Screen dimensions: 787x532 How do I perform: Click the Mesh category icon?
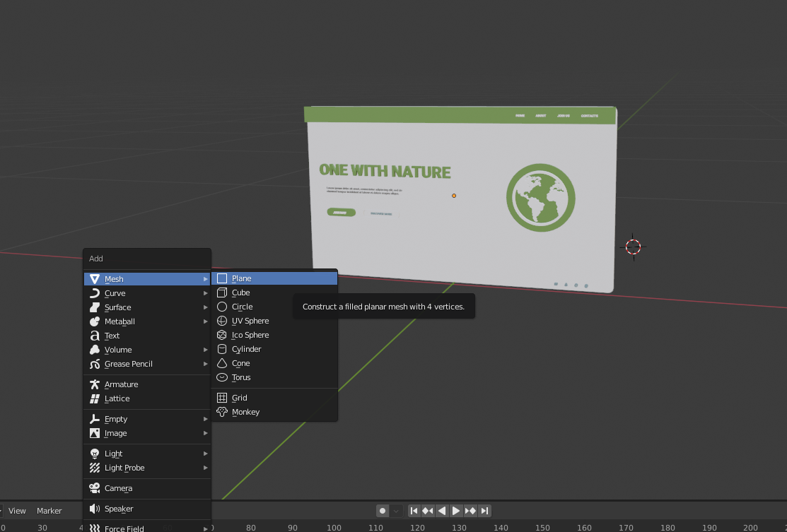pyautogui.click(x=94, y=279)
